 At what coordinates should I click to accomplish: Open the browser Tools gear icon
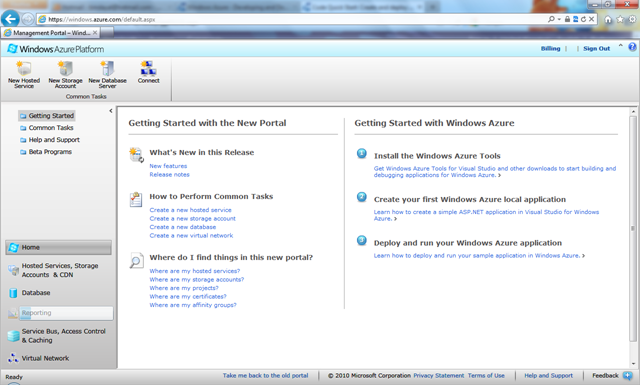click(632, 19)
